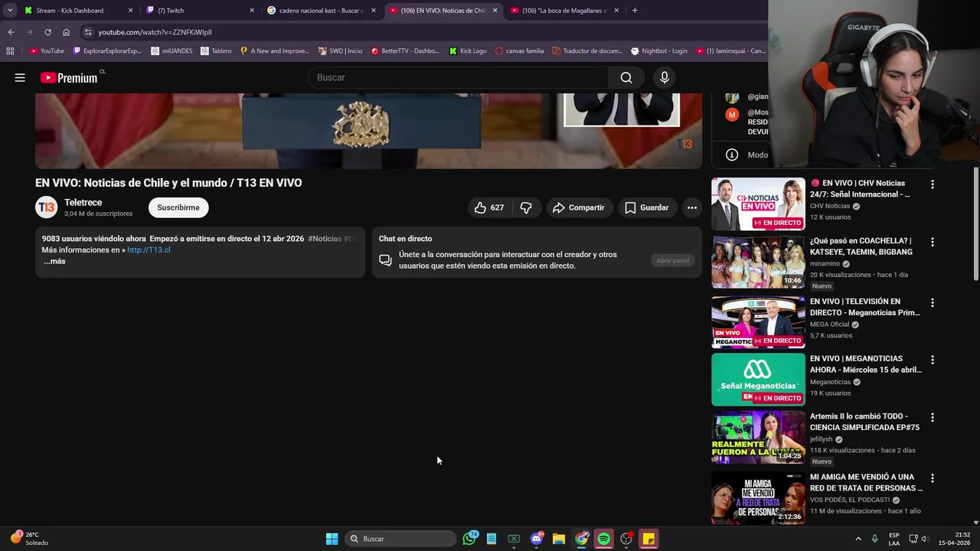The image size is (980, 551).
Task: Click the ESP LAA language indicator
Action: point(894,539)
